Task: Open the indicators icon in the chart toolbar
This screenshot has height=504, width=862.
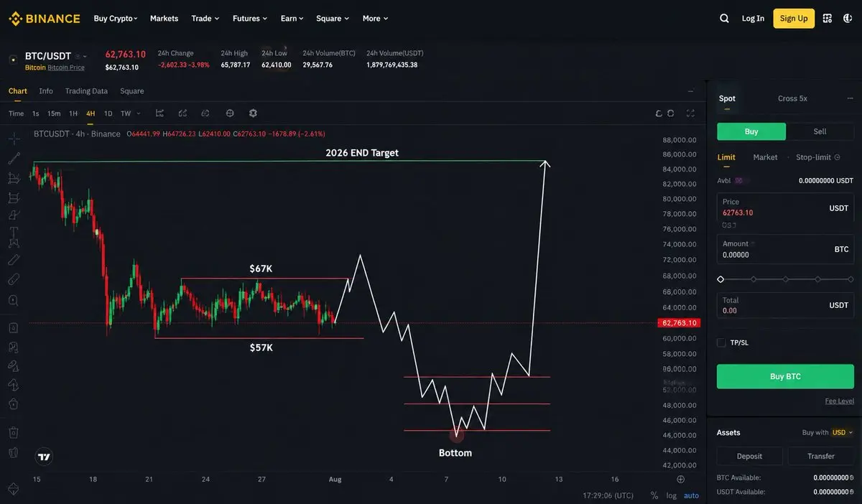Action: (x=159, y=113)
